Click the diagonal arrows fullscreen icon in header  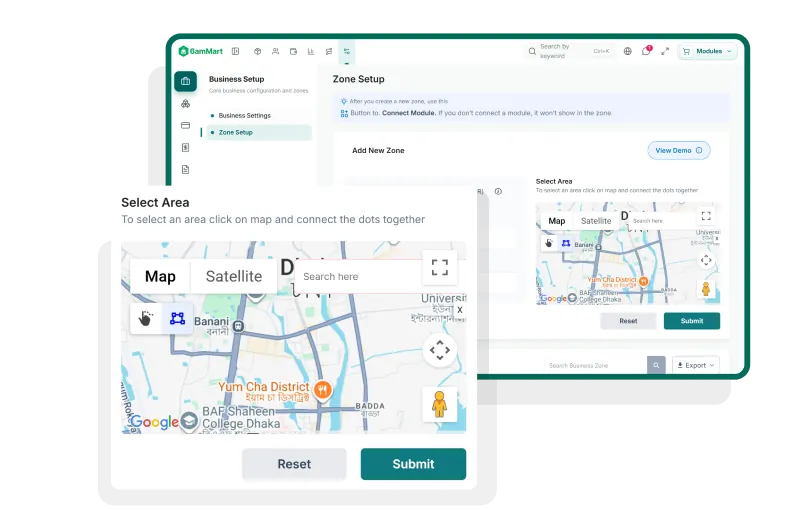point(665,51)
